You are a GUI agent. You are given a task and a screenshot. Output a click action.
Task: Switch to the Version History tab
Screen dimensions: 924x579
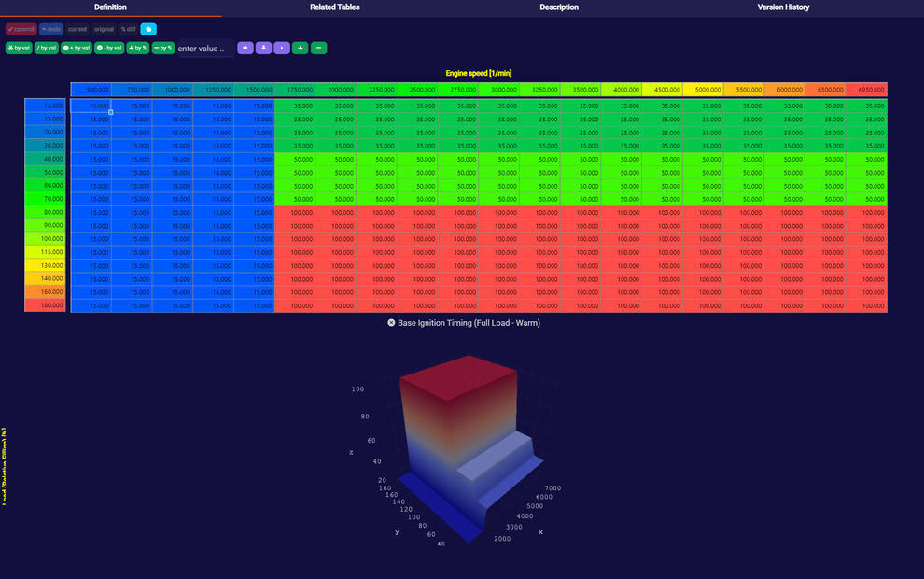pyautogui.click(x=783, y=7)
